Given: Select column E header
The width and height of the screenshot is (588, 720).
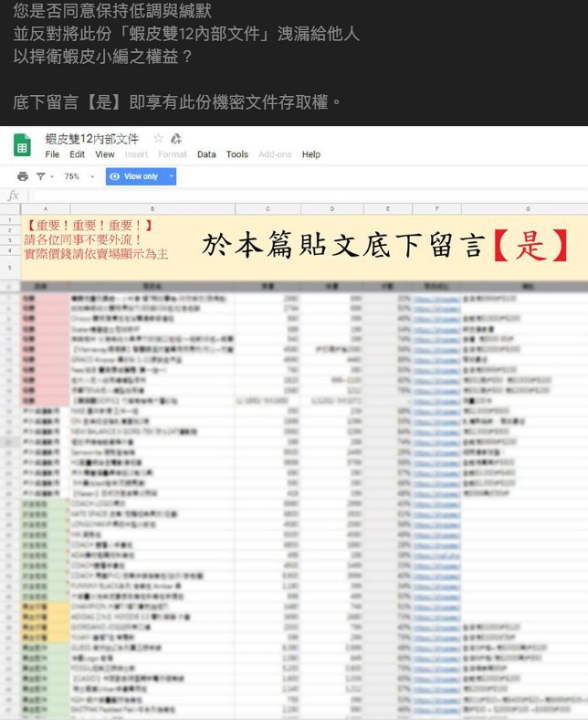Looking at the screenshot, I should pos(388,209).
